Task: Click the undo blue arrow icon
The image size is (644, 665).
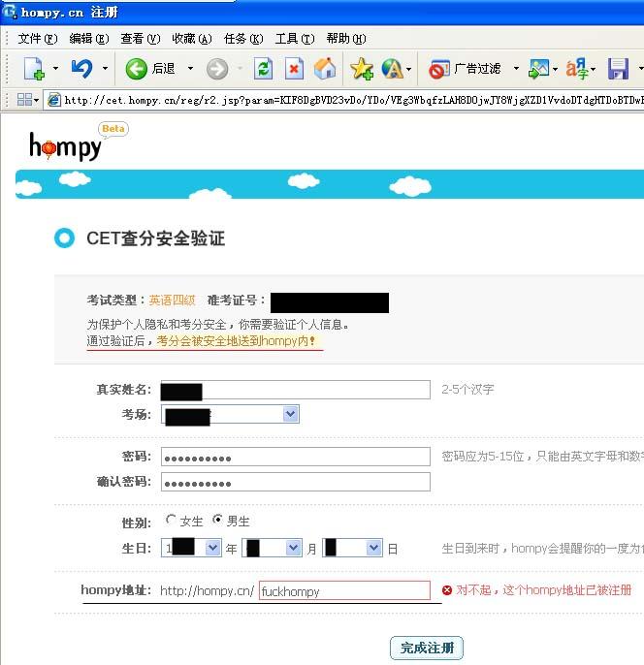Action: click(x=82, y=68)
